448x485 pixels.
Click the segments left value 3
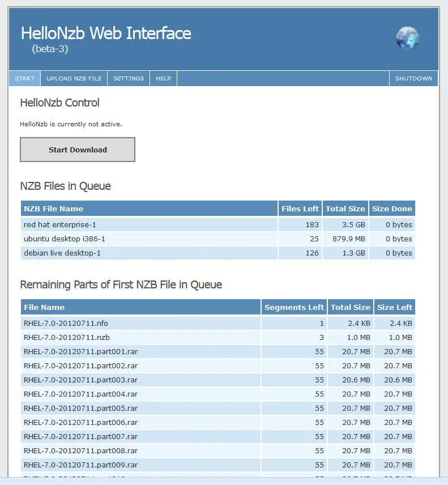tap(322, 338)
